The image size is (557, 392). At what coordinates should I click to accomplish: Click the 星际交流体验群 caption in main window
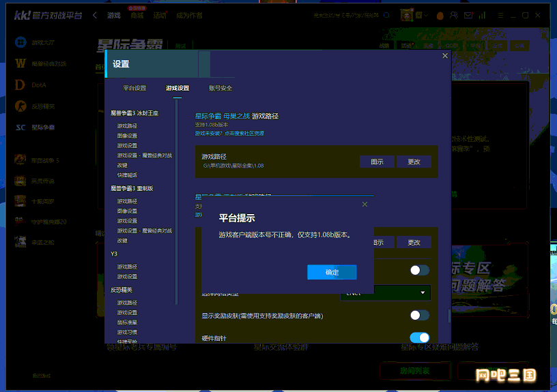[281, 347]
